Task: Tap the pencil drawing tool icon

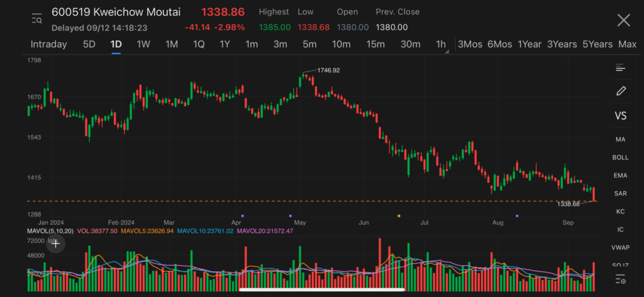Action: pos(621,91)
